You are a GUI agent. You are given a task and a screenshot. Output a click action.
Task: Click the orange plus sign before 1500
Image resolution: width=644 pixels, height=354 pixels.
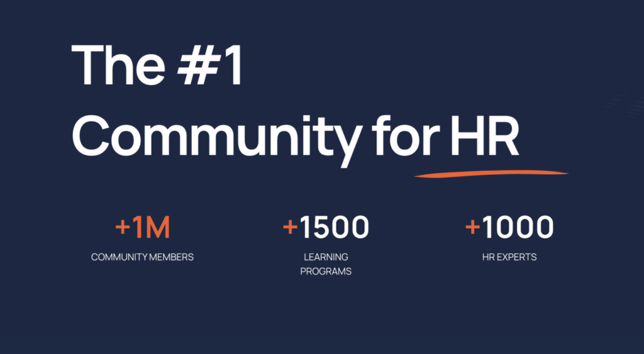click(x=290, y=226)
